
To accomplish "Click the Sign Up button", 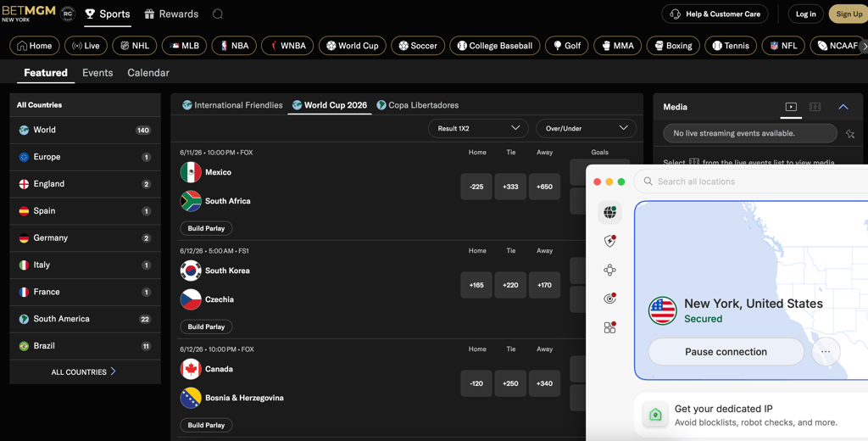I will pyautogui.click(x=848, y=14).
